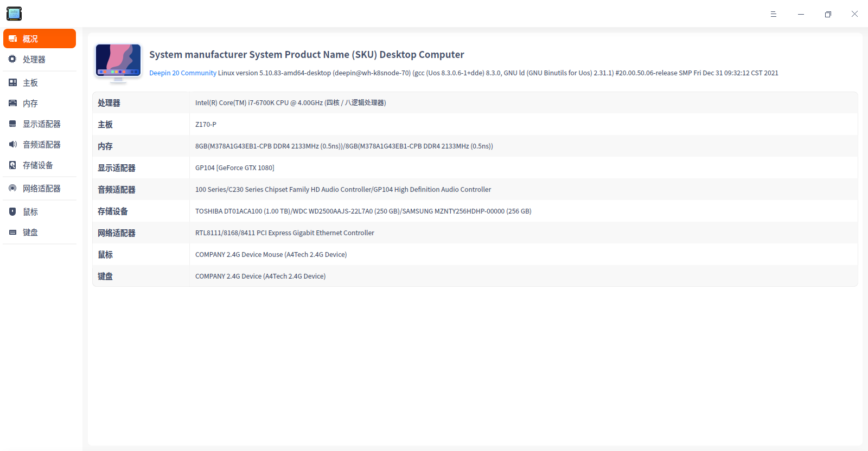Go to 显示适配器 sidebar section
This screenshot has width=868, height=451.
(x=40, y=124)
